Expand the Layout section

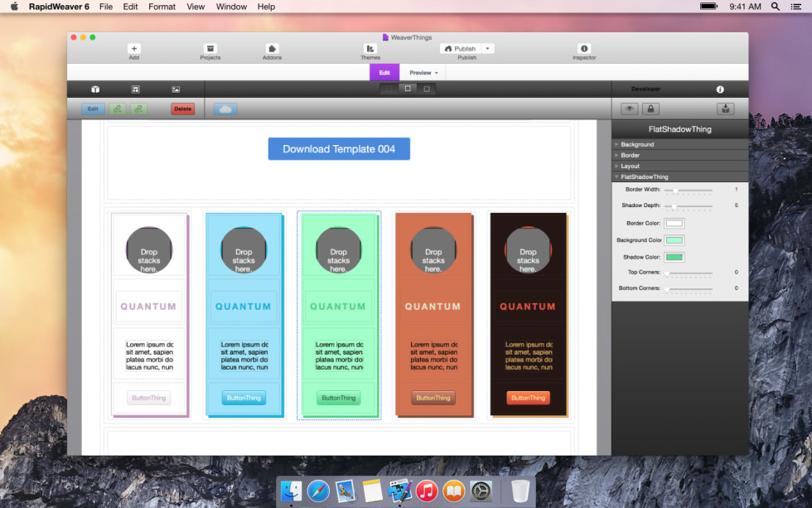680,167
